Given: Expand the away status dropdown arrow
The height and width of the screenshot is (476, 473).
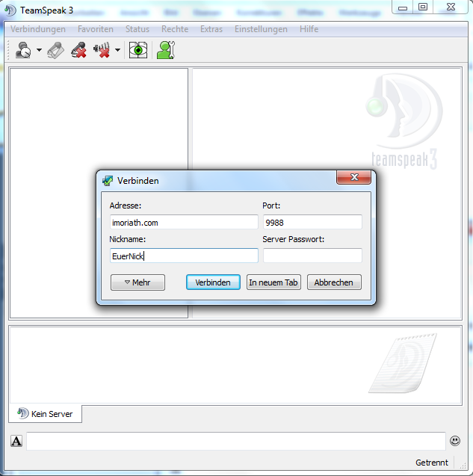Looking at the screenshot, I should click(39, 52).
